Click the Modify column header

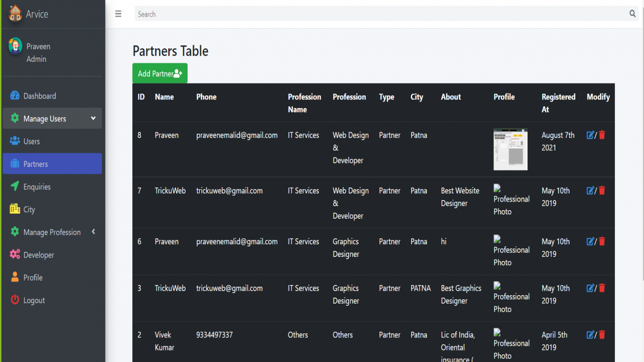coord(598,97)
